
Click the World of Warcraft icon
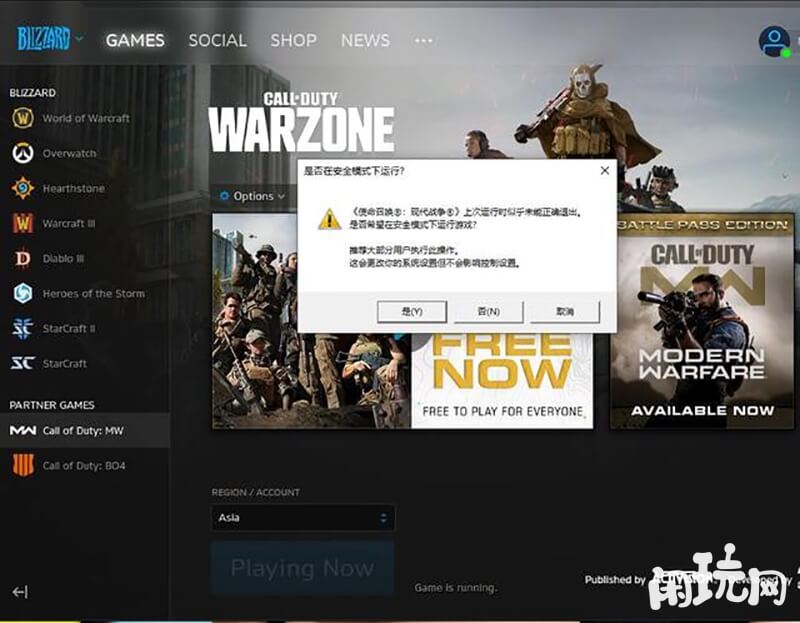pos(23,118)
